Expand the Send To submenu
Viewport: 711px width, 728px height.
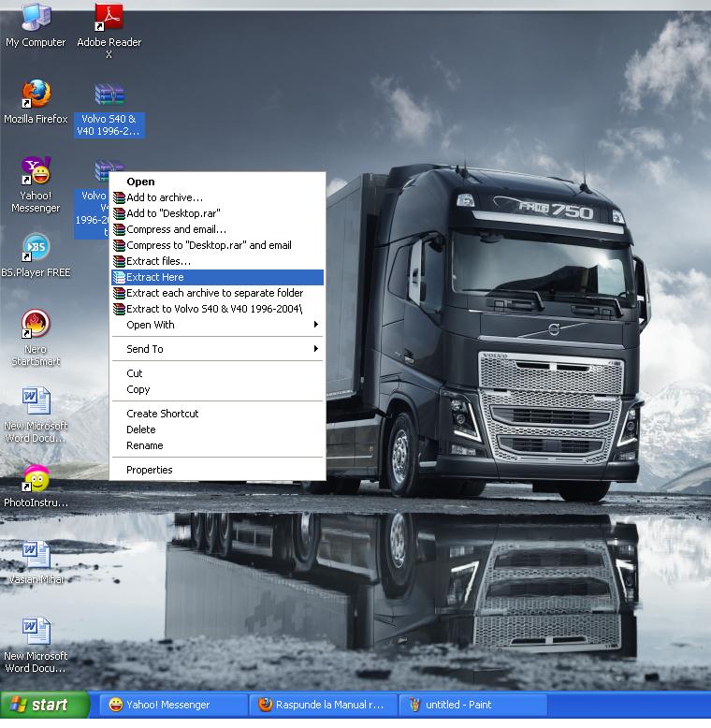pyautogui.click(x=217, y=349)
